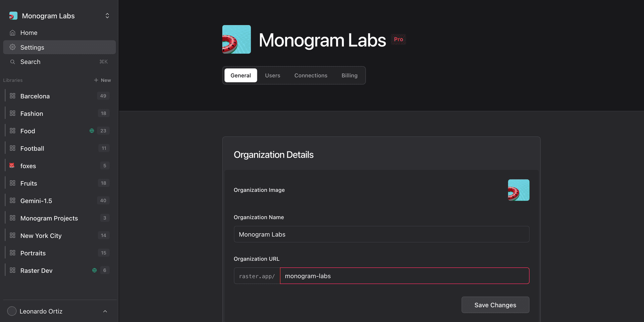
Task: Switch to the General tab
Action: pyautogui.click(x=240, y=75)
